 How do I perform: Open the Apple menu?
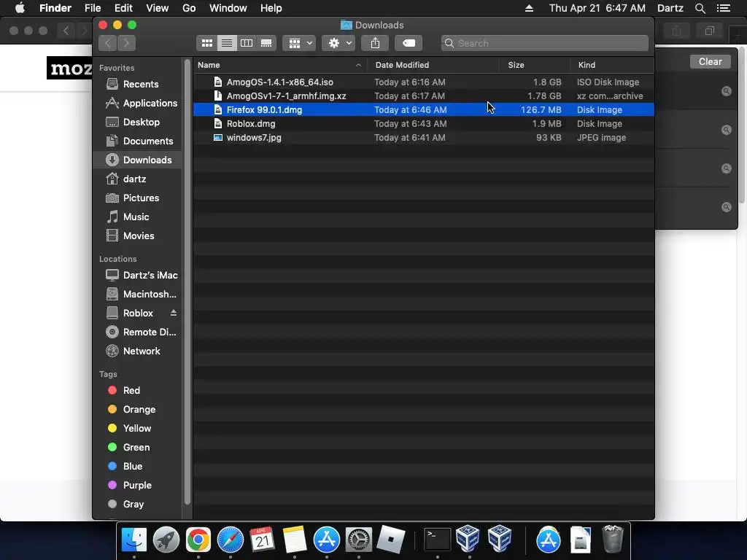[20, 8]
